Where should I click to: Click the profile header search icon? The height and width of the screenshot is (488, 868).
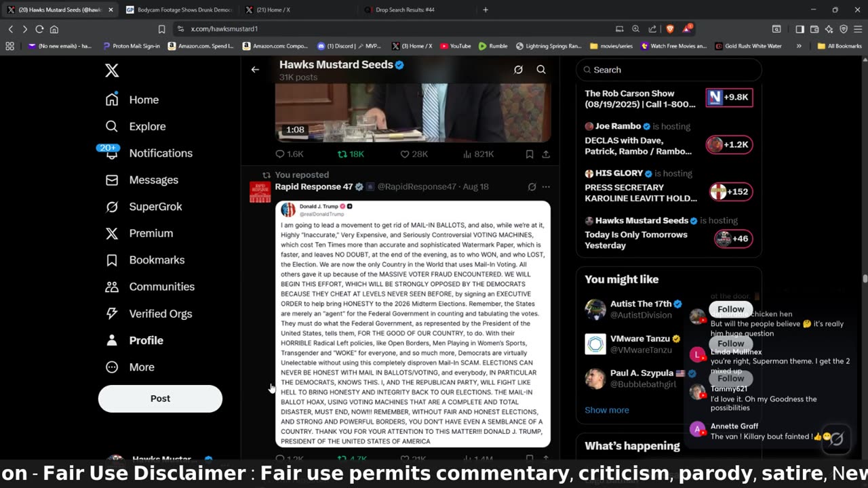(541, 69)
